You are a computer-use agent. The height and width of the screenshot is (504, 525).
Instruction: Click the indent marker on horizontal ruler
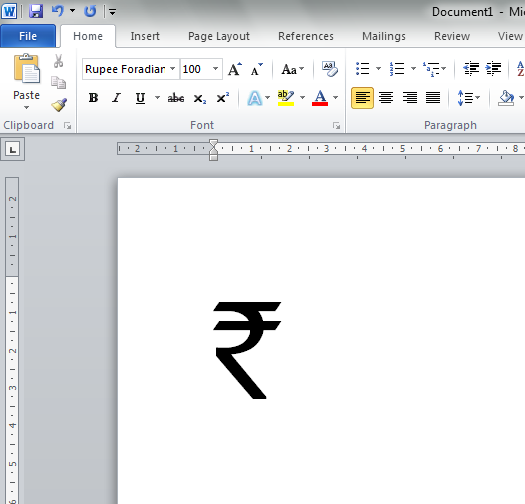[x=213, y=150]
